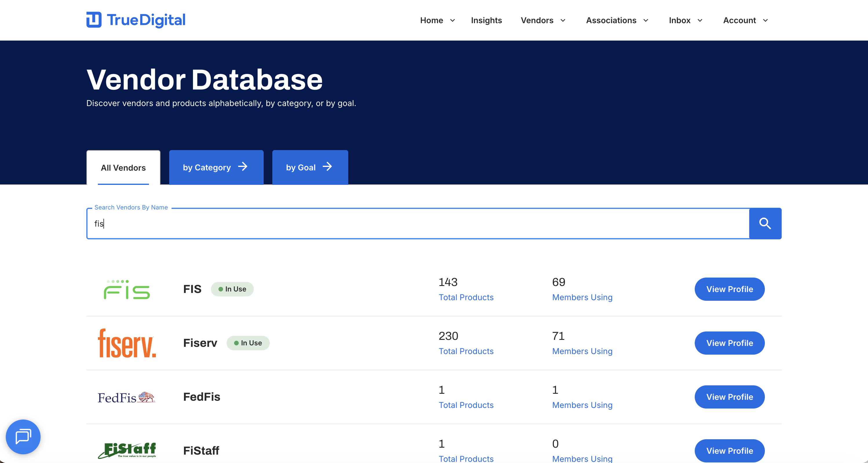Image resolution: width=868 pixels, height=463 pixels.
Task: Switch to the All Vendors tab
Action: tap(123, 167)
